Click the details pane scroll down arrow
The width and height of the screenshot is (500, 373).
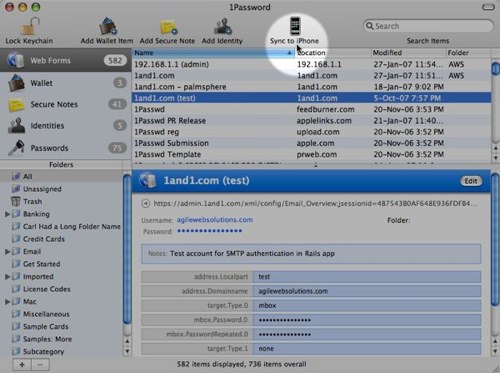coord(496,351)
